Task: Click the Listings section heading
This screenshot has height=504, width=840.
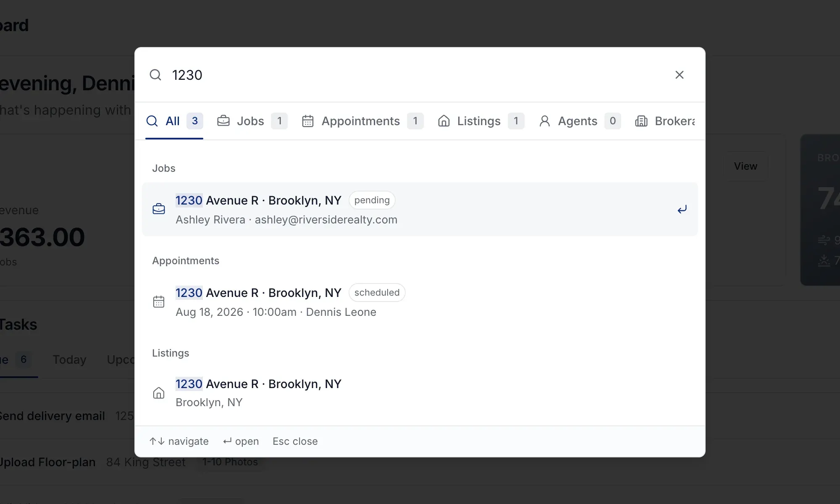Action: click(x=171, y=353)
